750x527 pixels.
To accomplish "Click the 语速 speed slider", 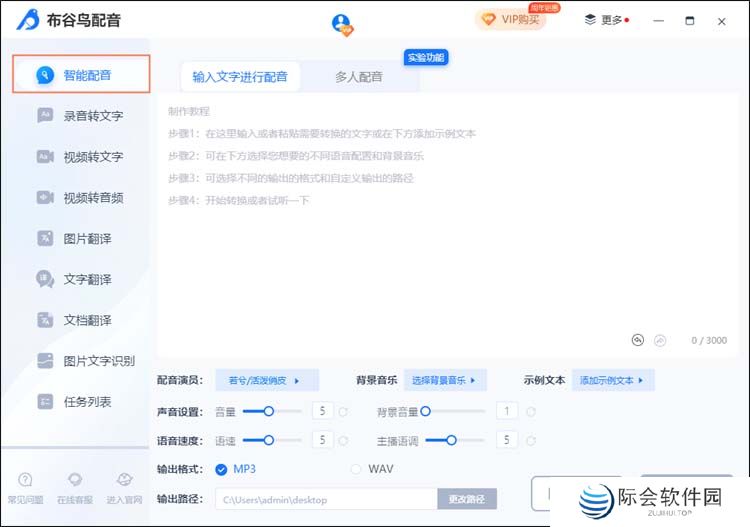I will click(268, 440).
